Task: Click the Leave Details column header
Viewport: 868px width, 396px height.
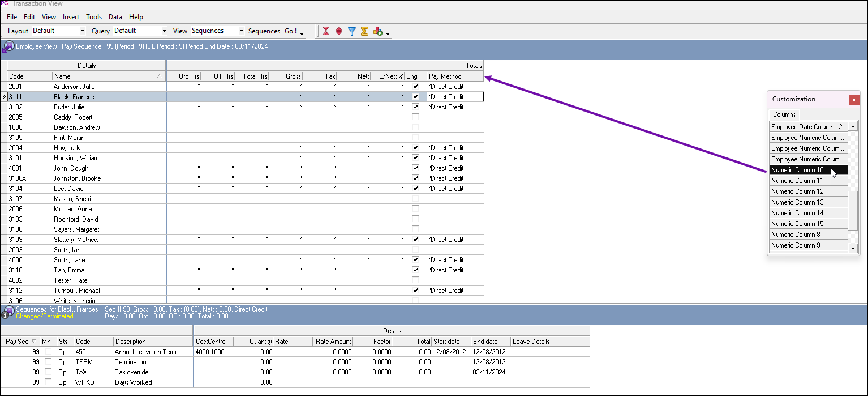Action: click(550, 342)
